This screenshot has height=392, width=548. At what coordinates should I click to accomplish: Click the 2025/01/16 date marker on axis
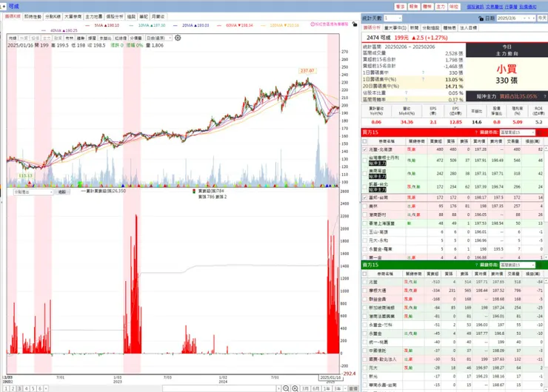pyautogui.click(x=330, y=378)
